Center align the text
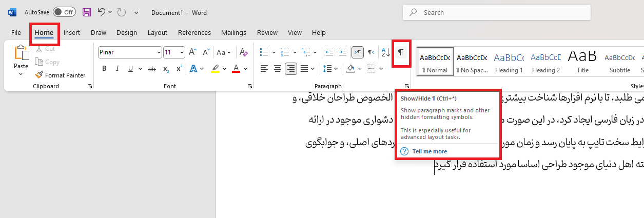The image size is (644, 218). pos(278,69)
